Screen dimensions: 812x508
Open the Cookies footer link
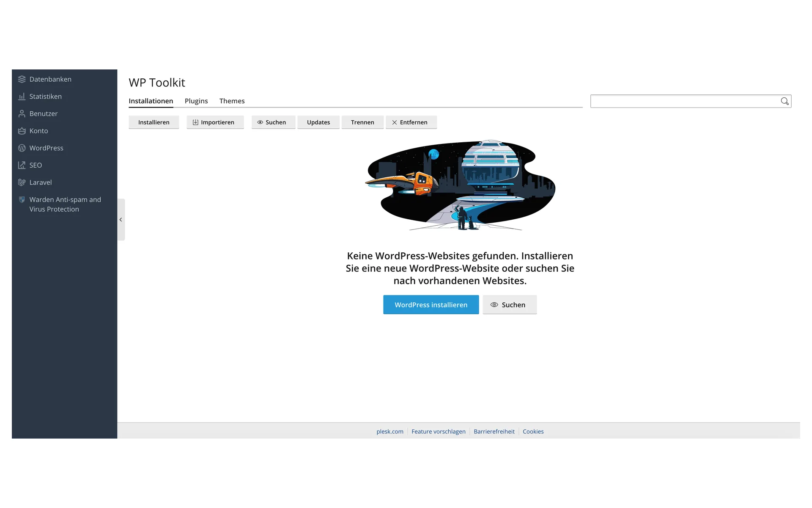pyautogui.click(x=533, y=431)
